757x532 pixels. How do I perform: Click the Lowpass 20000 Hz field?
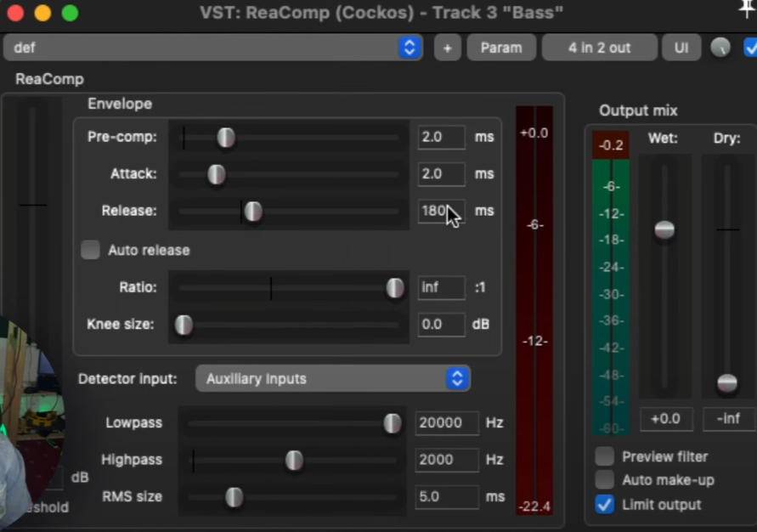[447, 423]
